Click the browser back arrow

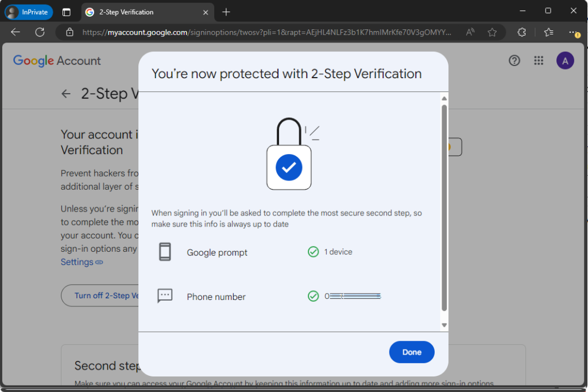click(x=16, y=32)
